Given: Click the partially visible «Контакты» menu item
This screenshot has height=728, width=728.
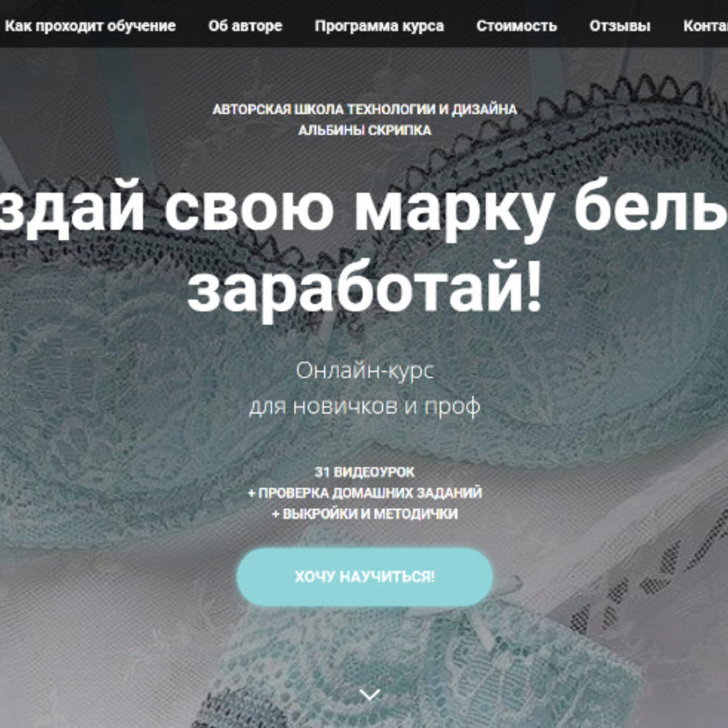Looking at the screenshot, I should click(x=705, y=26).
